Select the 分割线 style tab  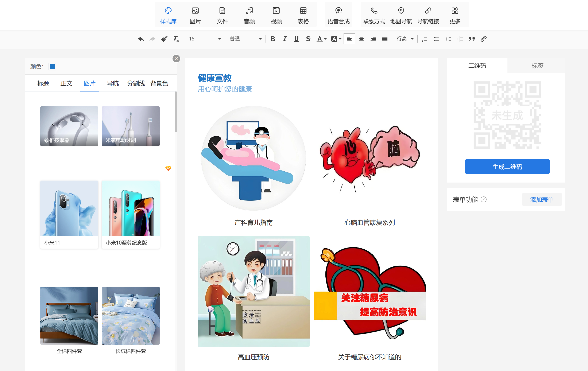[136, 83]
